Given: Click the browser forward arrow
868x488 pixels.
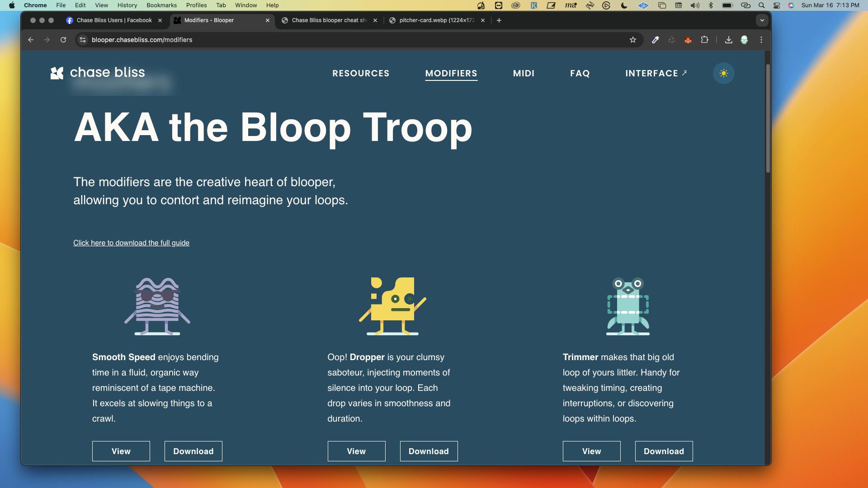Looking at the screenshot, I should coord(47,40).
